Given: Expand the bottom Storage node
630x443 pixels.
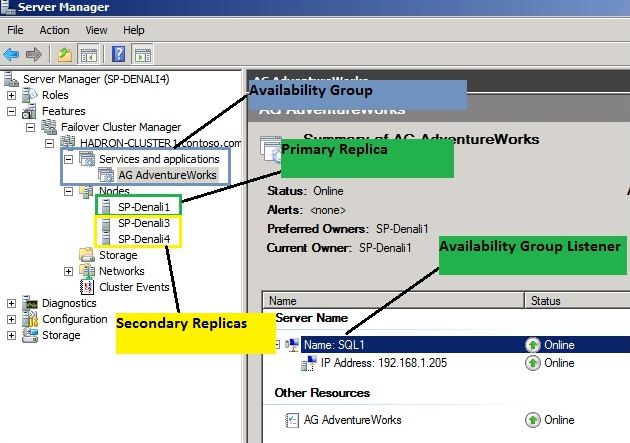Looking at the screenshot, I should pos(12,335).
